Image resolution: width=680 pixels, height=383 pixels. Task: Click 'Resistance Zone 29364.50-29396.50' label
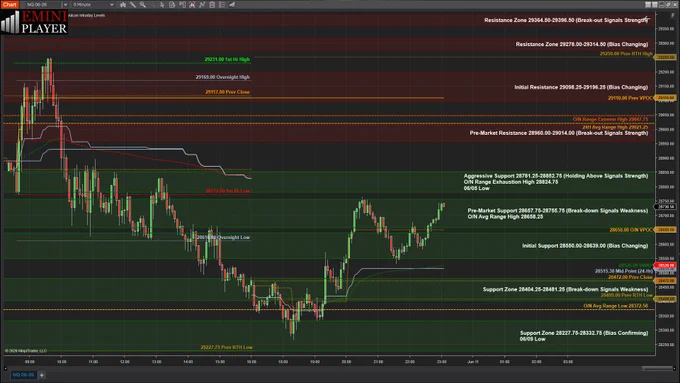[x=566, y=20]
